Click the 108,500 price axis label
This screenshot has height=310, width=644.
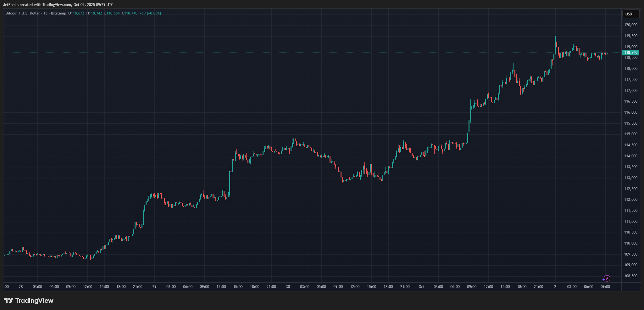pyautogui.click(x=630, y=276)
